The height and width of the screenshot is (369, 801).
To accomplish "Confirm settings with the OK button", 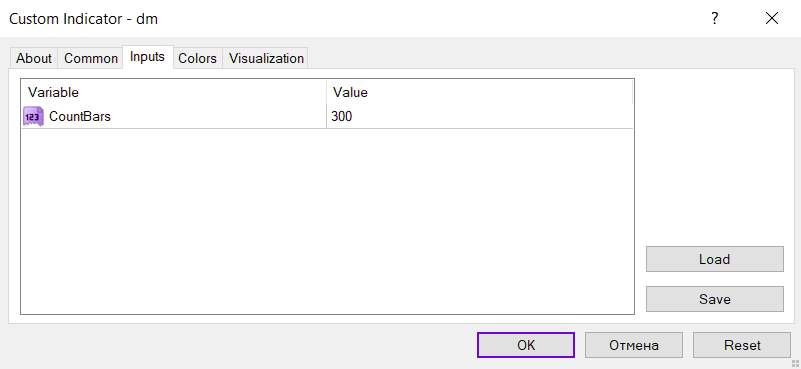I will pyautogui.click(x=526, y=345).
